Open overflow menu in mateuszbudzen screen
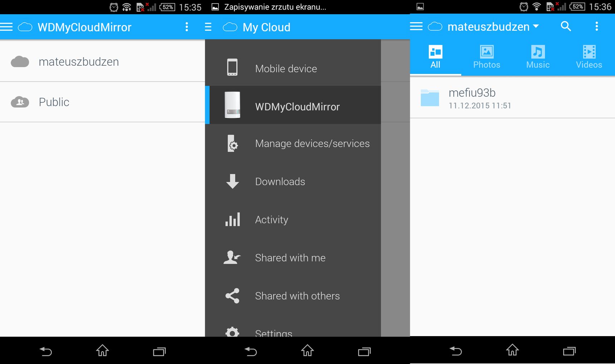 596,26
